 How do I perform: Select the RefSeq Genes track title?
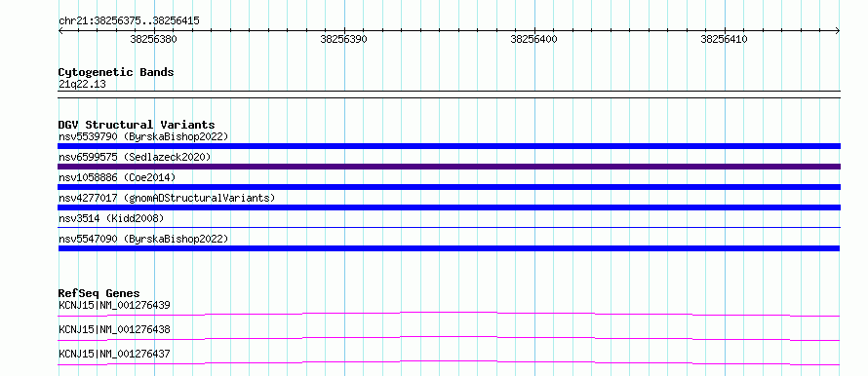[x=99, y=293]
